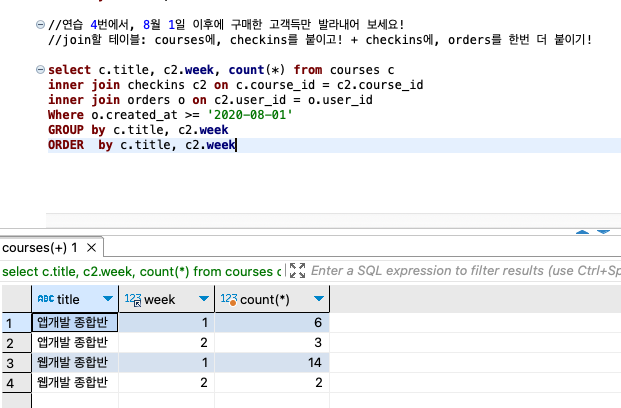Click the first Korean comment line
The image size is (621, 408).
[x=226, y=25]
